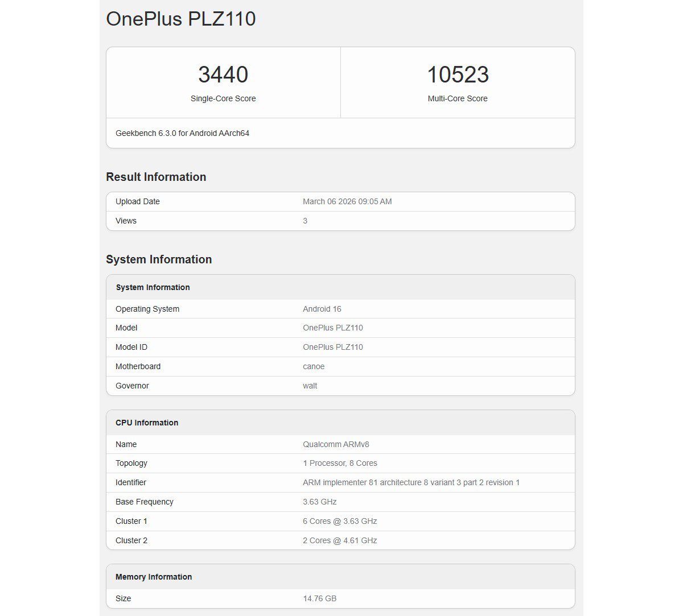This screenshot has height=616, width=683.
Task: Select the Multi-Core Score value 10523
Action: click(458, 74)
